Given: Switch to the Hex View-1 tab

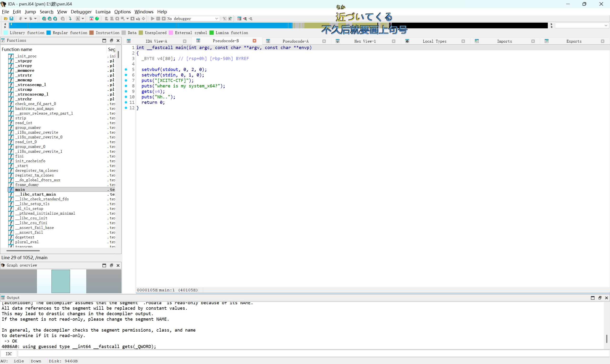Looking at the screenshot, I should coord(365,41).
